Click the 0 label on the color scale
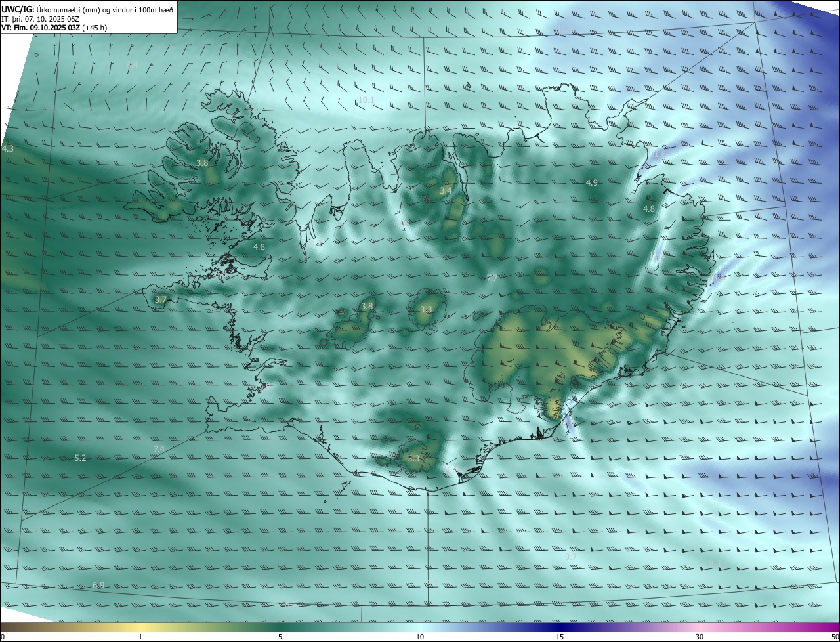Viewport: 840px width, 642px height. click(3, 637)
